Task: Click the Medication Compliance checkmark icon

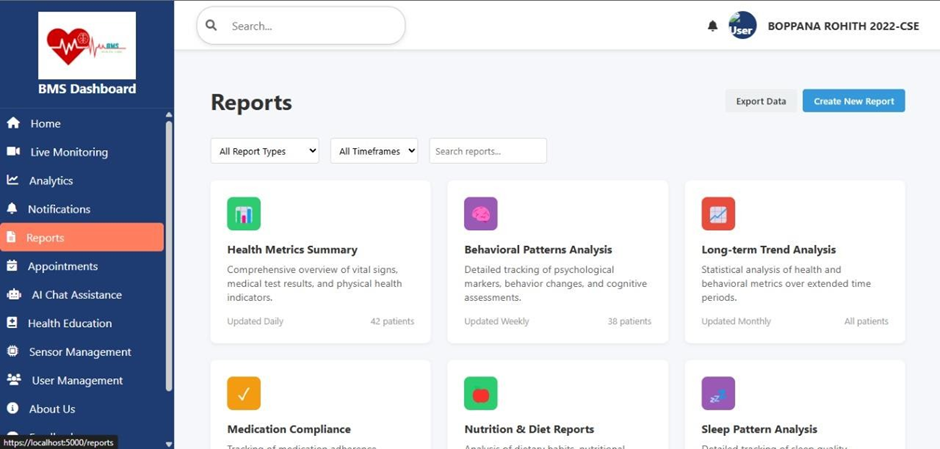Action: click(243, 393)
